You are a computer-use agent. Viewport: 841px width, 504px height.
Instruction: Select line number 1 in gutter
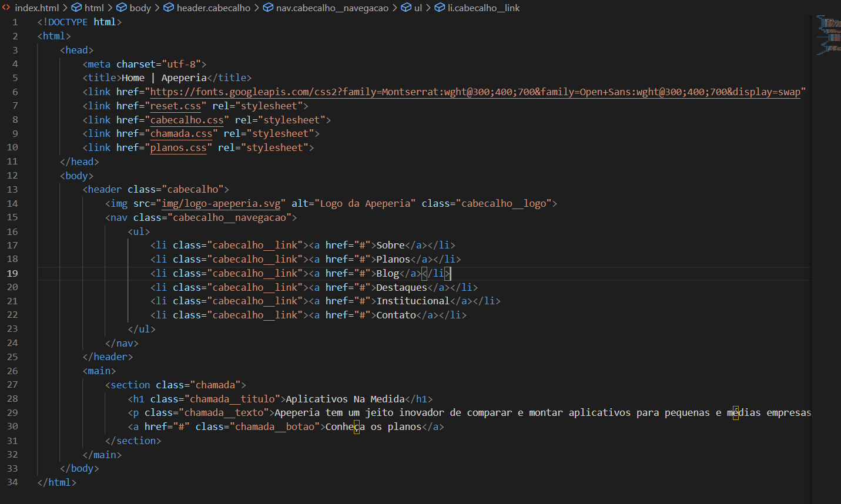(x=15, y=22)
